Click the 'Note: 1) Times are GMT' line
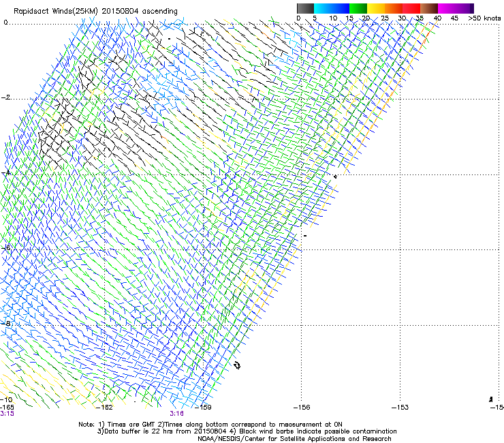 210,425
